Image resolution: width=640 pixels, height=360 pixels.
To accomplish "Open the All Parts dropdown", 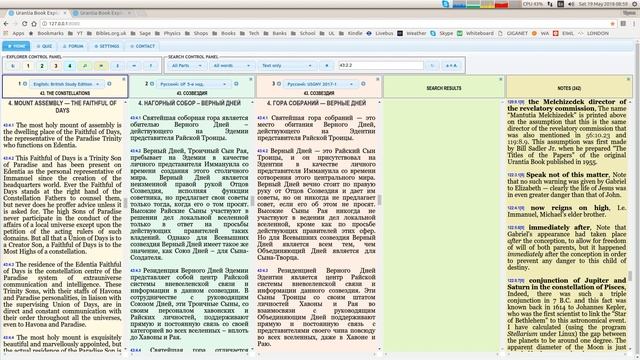I will [x=186, y=66].
